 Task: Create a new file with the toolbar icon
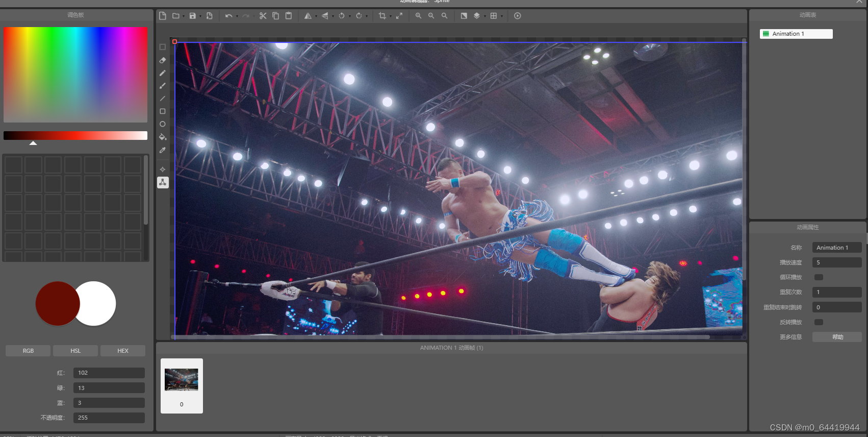[x=163, y=16]
